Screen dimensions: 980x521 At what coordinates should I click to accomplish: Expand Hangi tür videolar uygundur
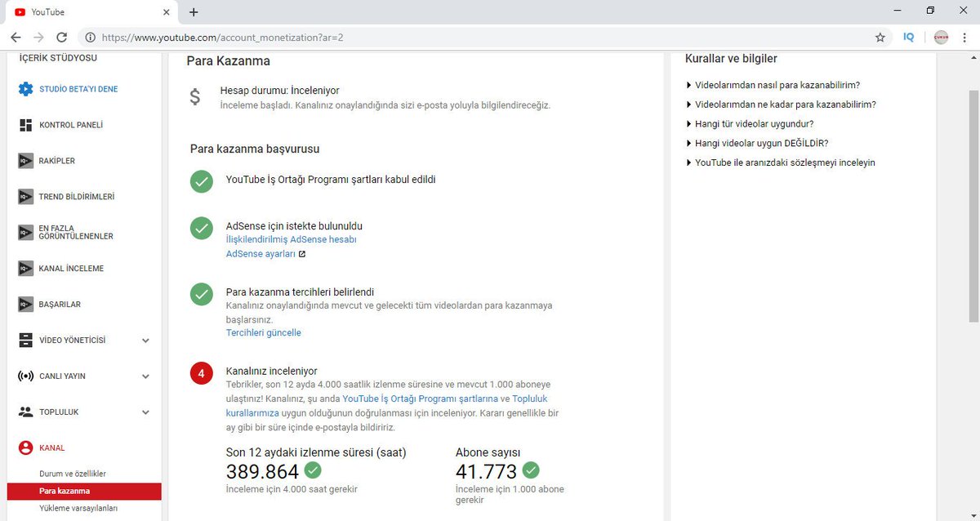coord(750,124)
